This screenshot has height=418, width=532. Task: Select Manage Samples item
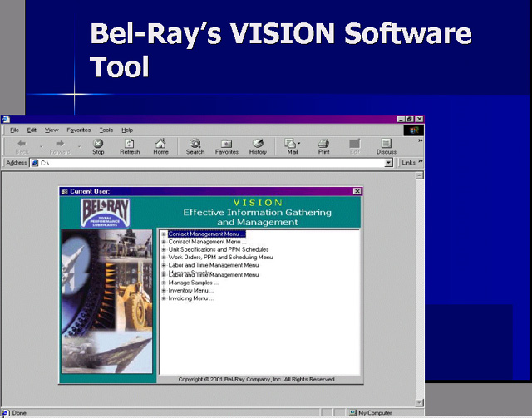pyautogui.click(x=194, y=283)
